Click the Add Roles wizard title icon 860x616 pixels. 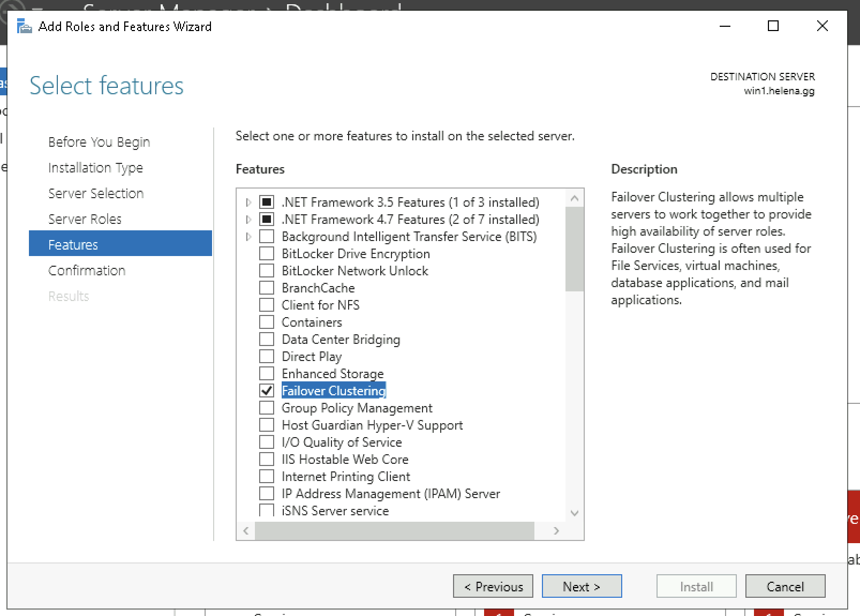tap(24, 26)
